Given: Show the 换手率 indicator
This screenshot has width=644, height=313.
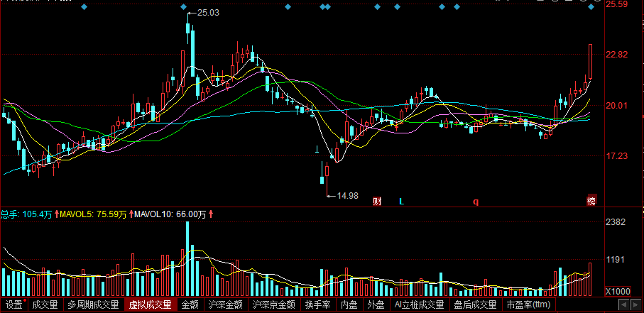Looking at the screenshot, I should (x=318, y=304).
